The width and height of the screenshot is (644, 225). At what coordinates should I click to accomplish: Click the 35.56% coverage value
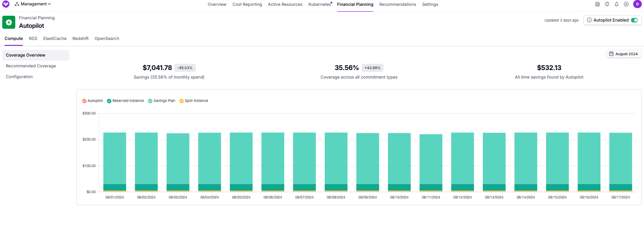[x=347, y=68]
